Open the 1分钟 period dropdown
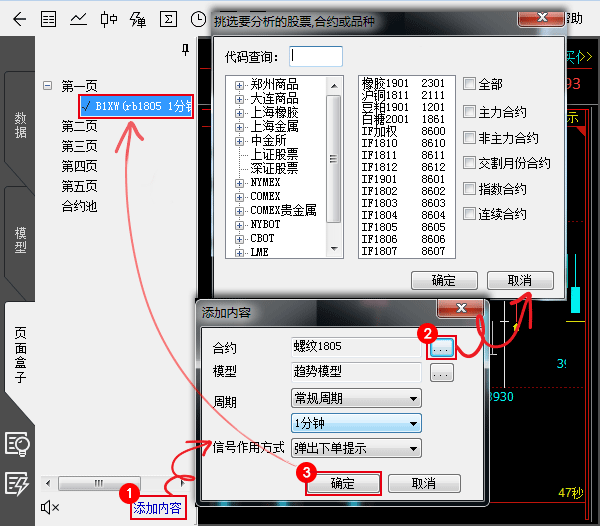 [x=356, y=424]
